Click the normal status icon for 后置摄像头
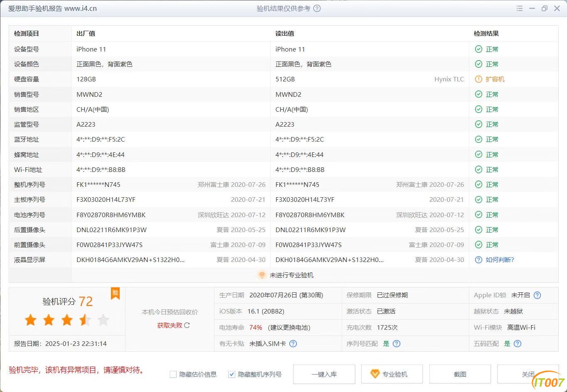 (478, 230)
